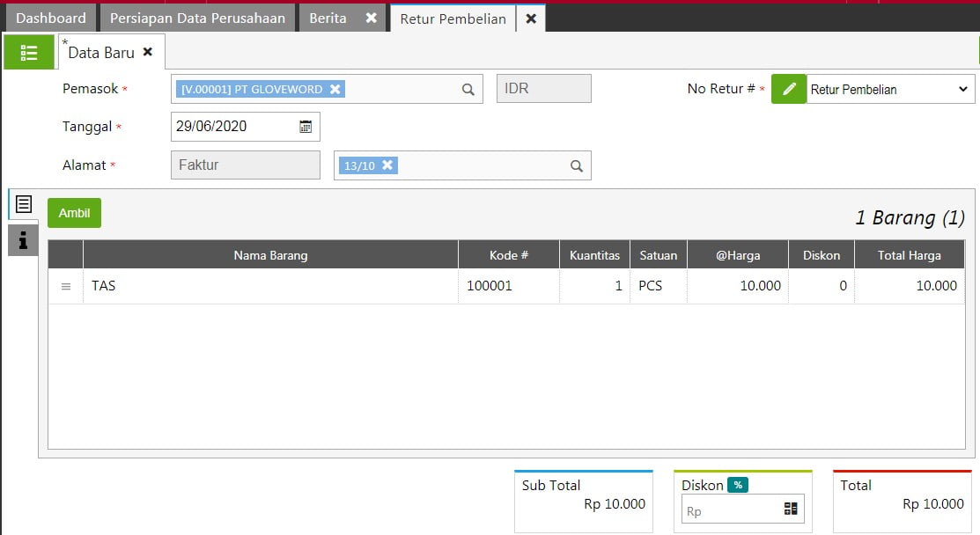Open the item details sidebar icon

[x=23, y=204]
